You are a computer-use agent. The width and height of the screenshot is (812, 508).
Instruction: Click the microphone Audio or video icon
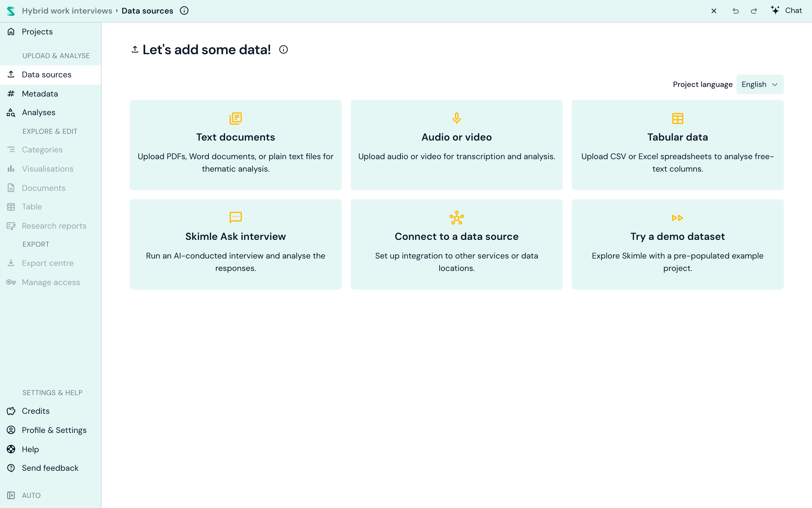coord(457,118)
